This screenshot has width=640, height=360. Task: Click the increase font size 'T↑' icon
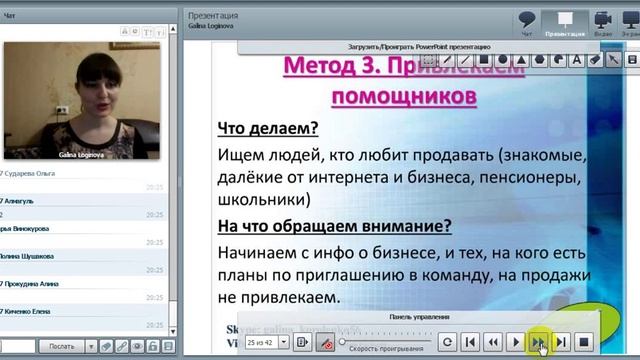pos(149,32)
